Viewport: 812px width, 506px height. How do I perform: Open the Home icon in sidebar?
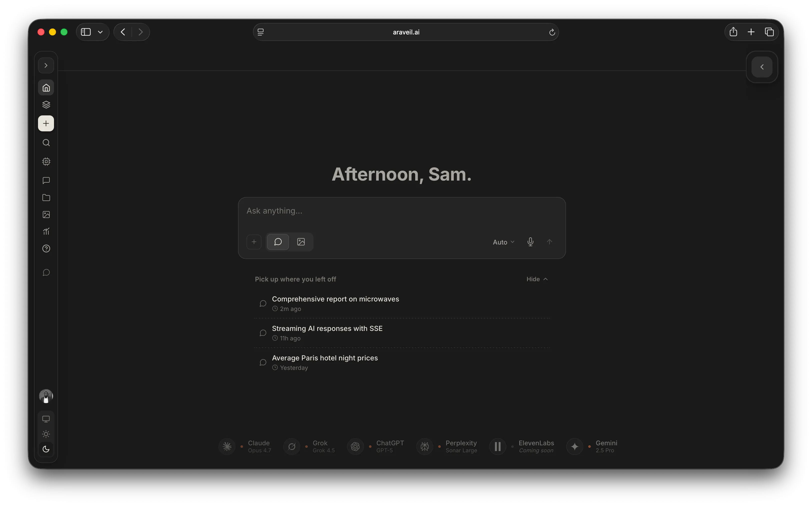46,88
